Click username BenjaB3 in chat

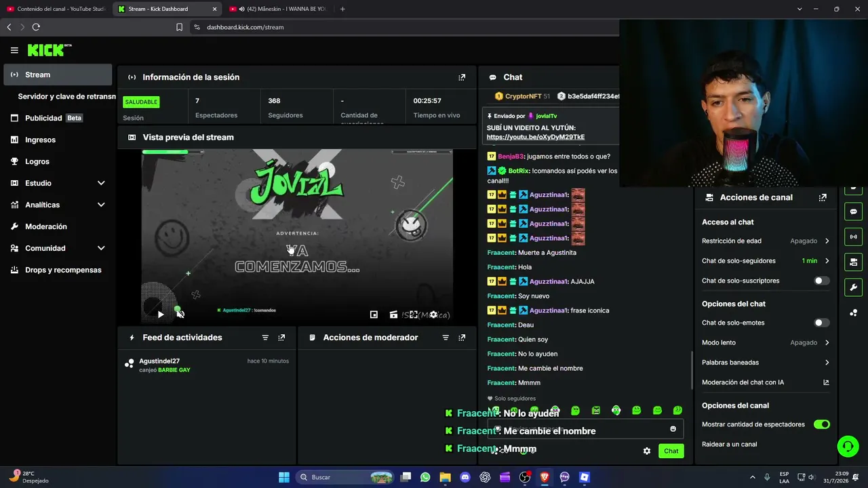[511, 157]
